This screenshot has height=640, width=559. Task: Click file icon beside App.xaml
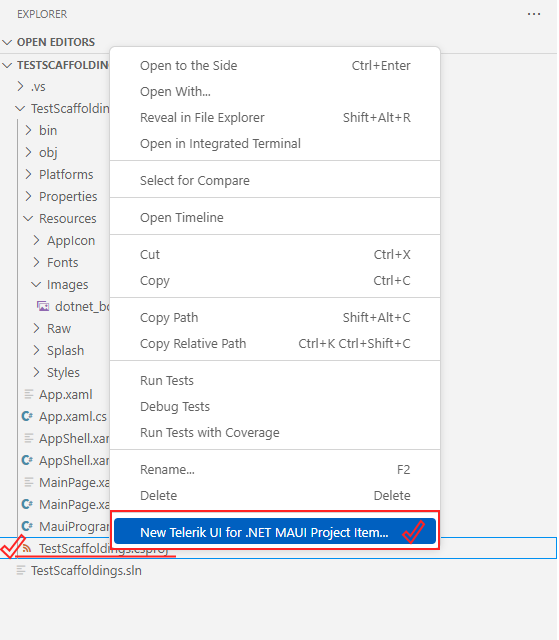click(x=29, y=394)
